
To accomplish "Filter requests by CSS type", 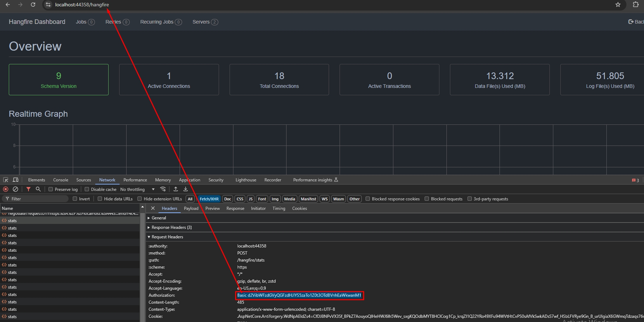I will tap(240, 199).
